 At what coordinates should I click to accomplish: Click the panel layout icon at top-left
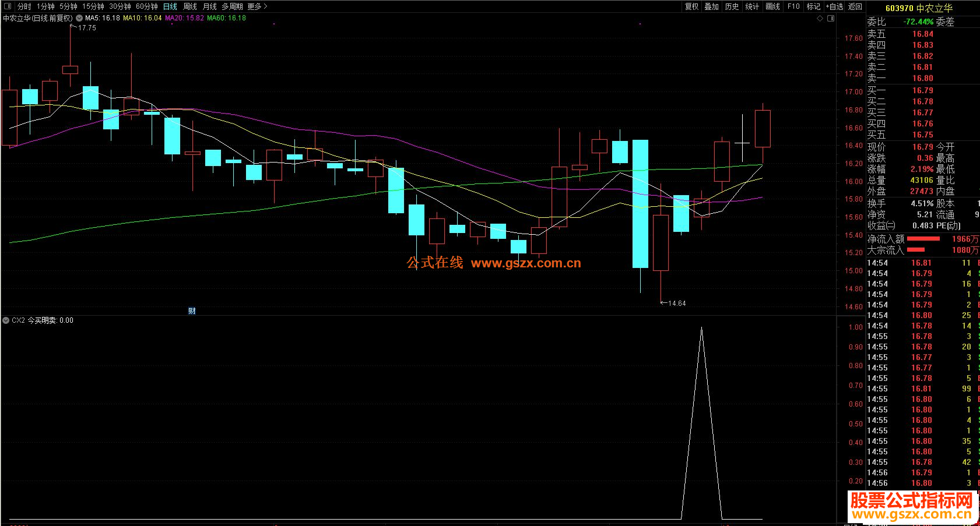(x=8, y=6)
